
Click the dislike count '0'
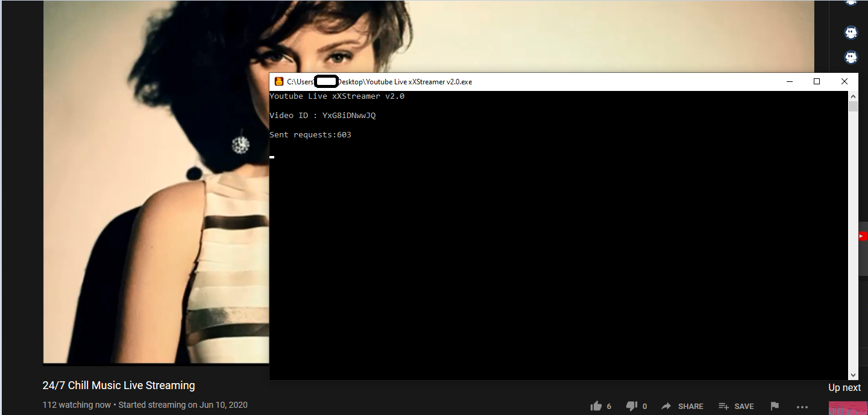tap(644, 407)
